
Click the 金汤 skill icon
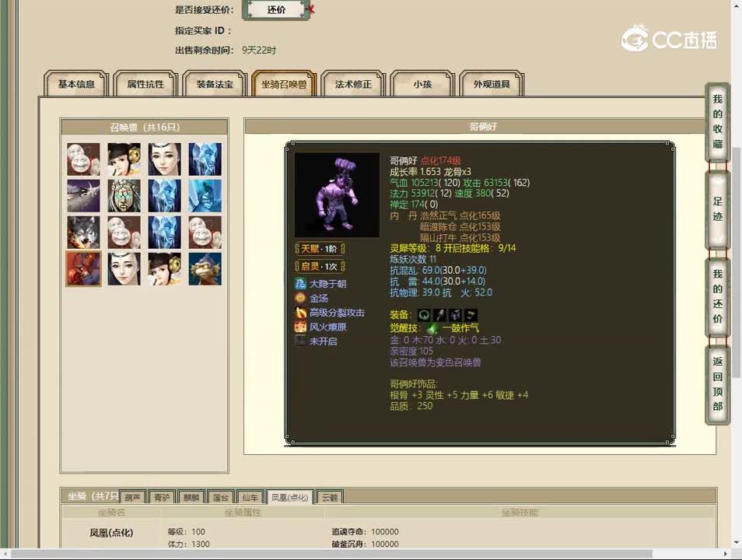coord(300,298)
